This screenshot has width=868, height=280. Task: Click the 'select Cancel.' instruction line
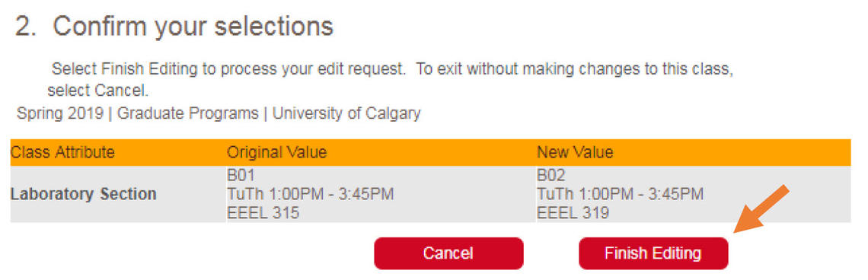click(98, 91)
